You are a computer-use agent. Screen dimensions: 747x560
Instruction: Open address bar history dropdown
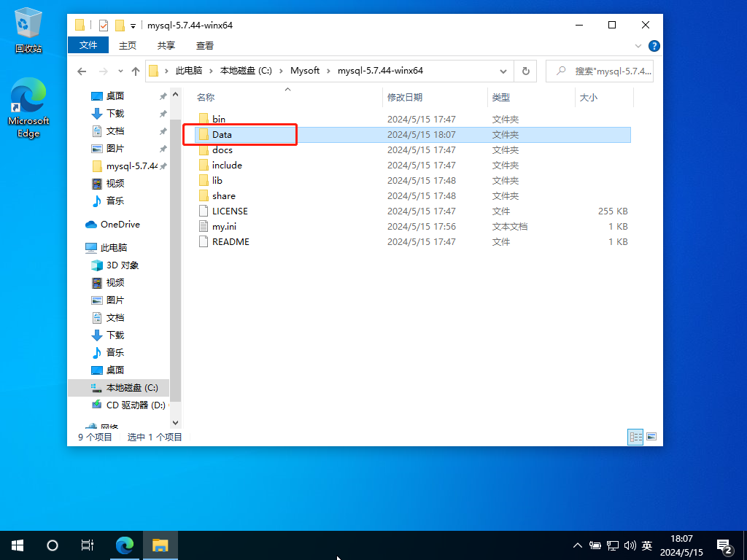503,71
